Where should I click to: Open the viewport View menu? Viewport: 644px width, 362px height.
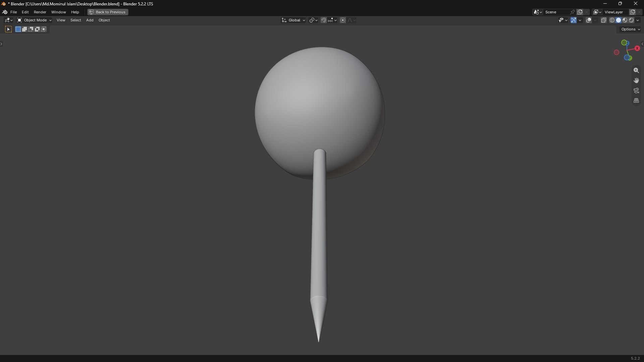(61, 20)
